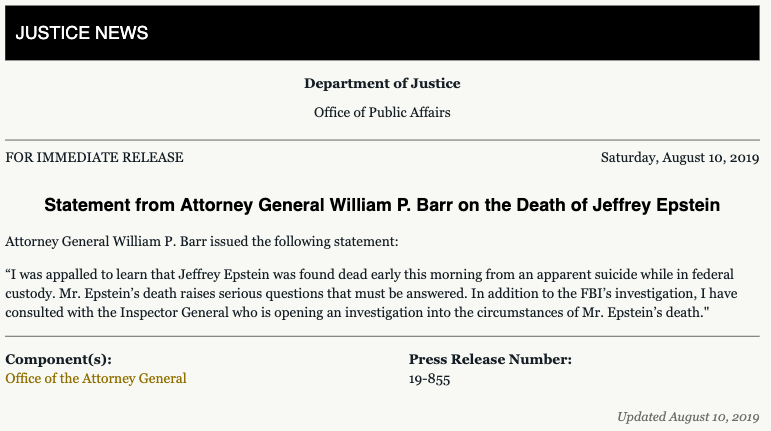Click the JUSTICE NEWS header title

(82, 33)
